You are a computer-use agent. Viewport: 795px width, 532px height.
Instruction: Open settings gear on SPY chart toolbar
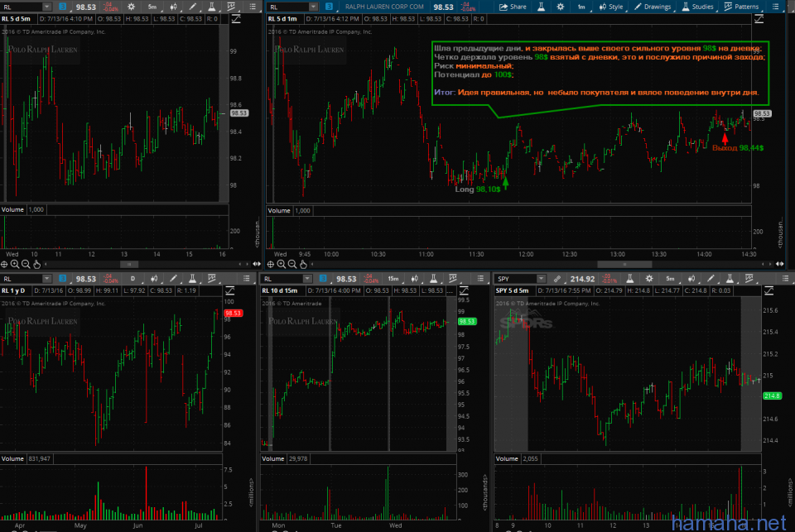click(x=649, y=279)
